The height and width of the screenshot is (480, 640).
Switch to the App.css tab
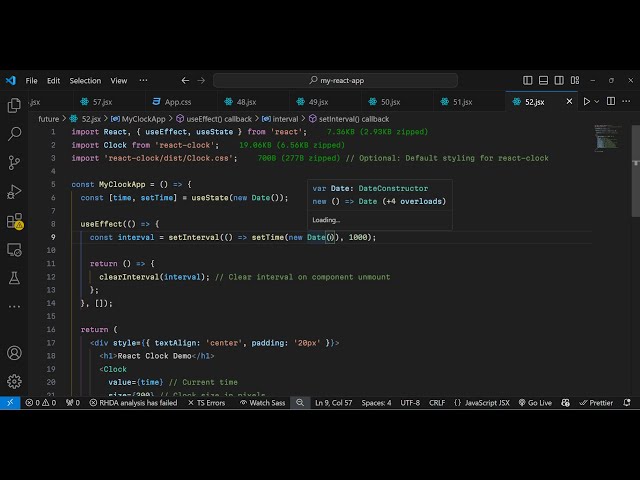click(177, 101)
